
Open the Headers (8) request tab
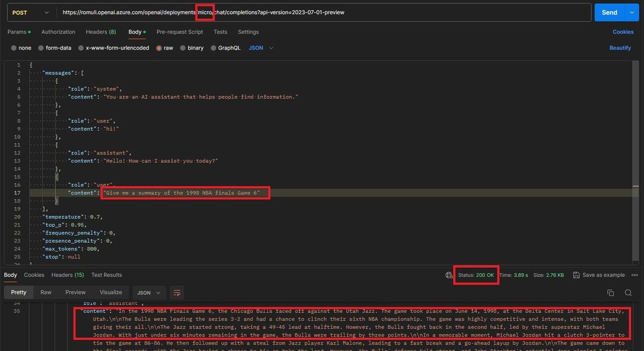[101, 32]
